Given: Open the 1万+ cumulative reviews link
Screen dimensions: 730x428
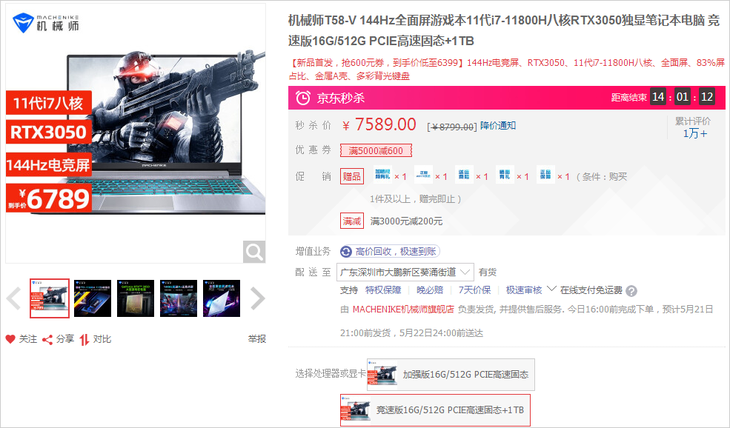Looking at the screenshot, I should click(695, 134).
